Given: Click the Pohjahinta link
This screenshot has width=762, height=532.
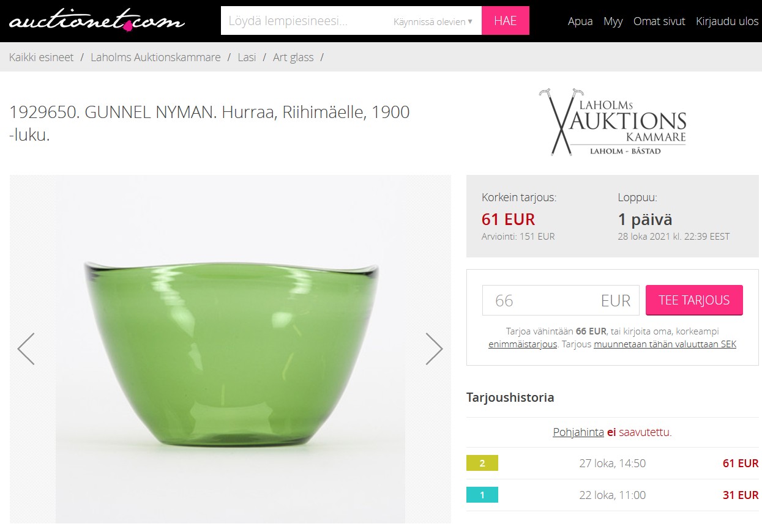Looking at the screenshot, I should click(x=578, y=432).
